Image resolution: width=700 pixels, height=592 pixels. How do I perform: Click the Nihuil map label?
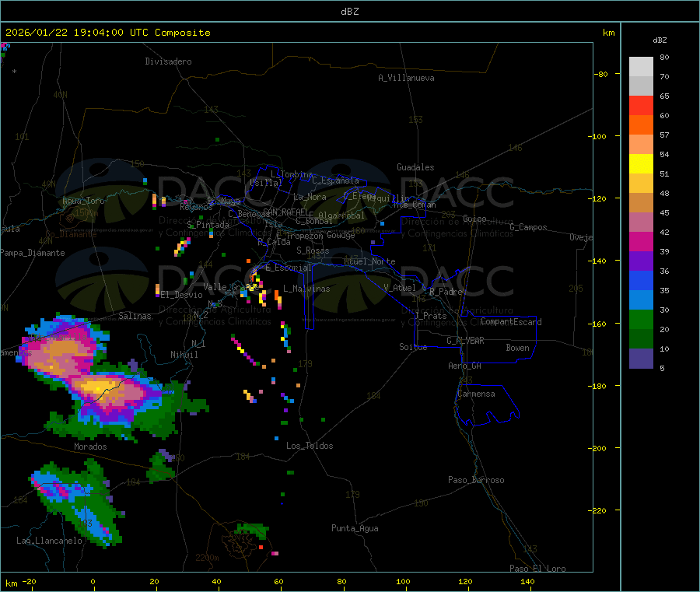click(184, 355)
